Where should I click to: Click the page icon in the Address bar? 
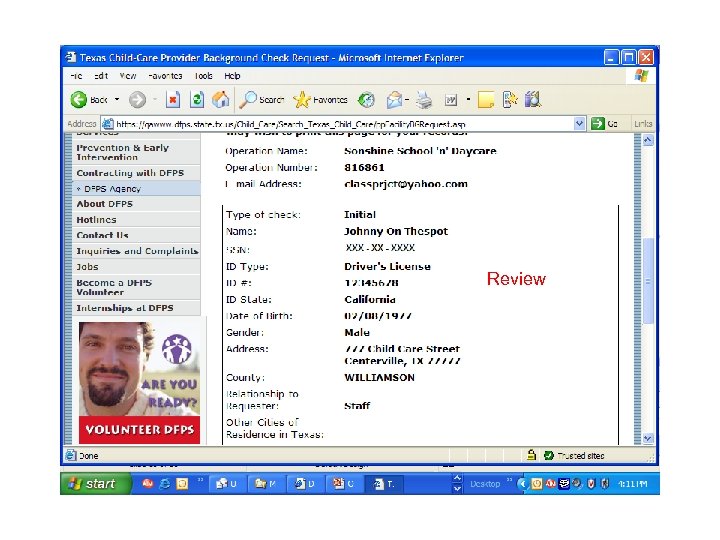(x=108, y=124)
